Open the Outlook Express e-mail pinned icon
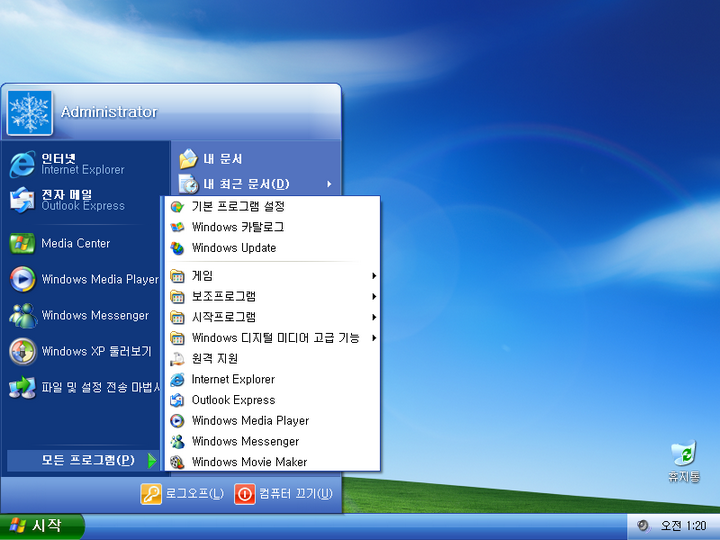Viewport: 720px width, 540px height. (x=22, y=200)
